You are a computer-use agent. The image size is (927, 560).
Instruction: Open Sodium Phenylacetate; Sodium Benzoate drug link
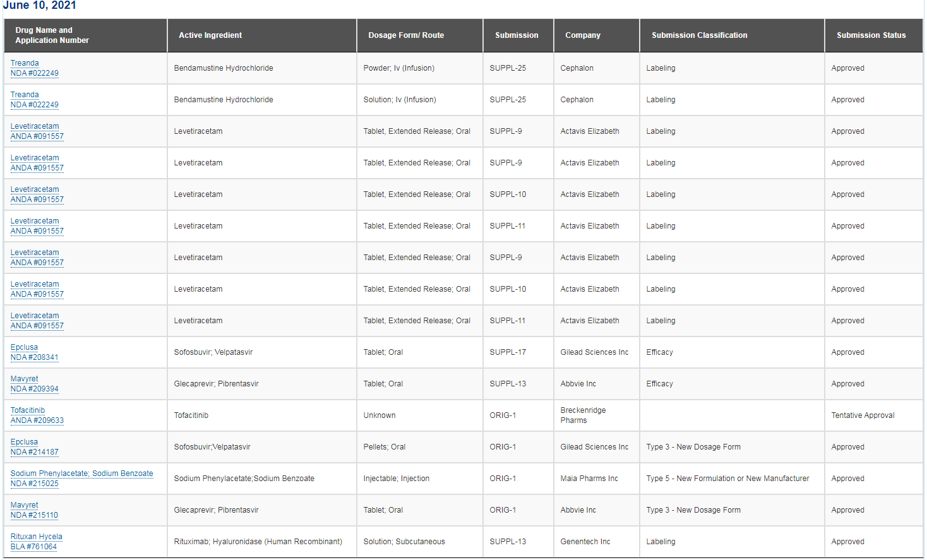(82, 474)
